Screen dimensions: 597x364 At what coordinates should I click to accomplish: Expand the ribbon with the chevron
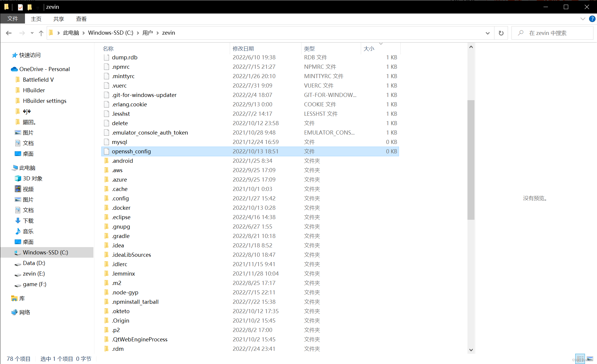(583, 19)
